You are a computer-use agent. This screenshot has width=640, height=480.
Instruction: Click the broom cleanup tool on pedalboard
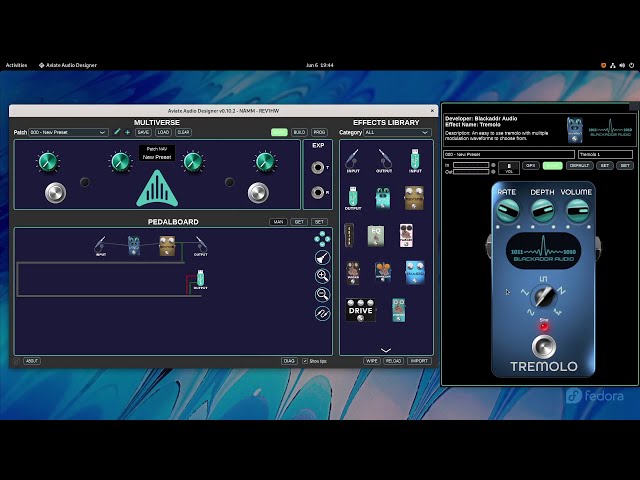(x=322, y=258)
